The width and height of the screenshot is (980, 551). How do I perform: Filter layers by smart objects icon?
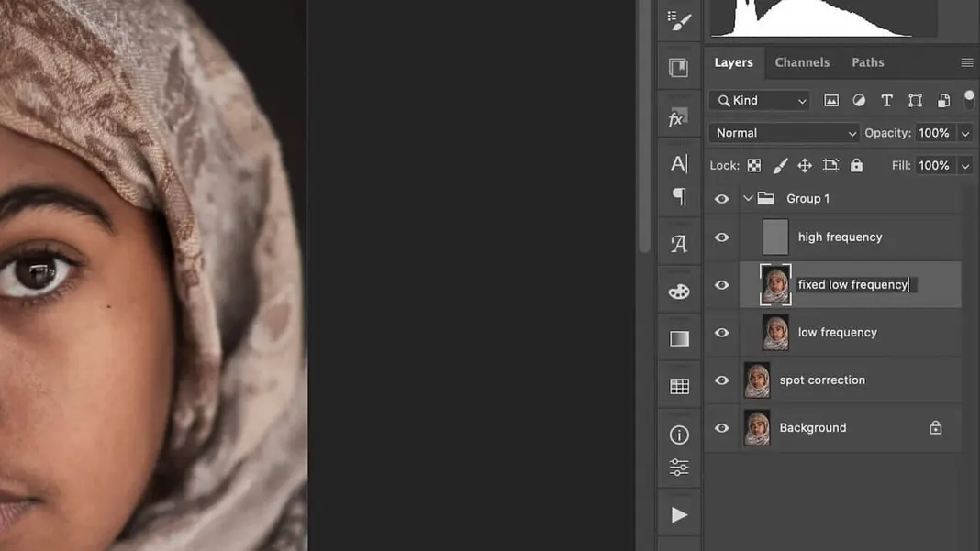943,101
